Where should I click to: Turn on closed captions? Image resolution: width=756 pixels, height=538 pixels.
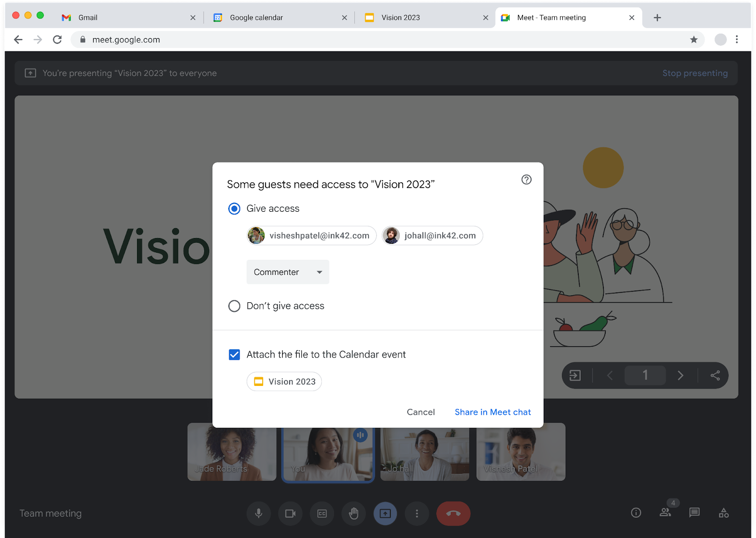coord(322,513)
